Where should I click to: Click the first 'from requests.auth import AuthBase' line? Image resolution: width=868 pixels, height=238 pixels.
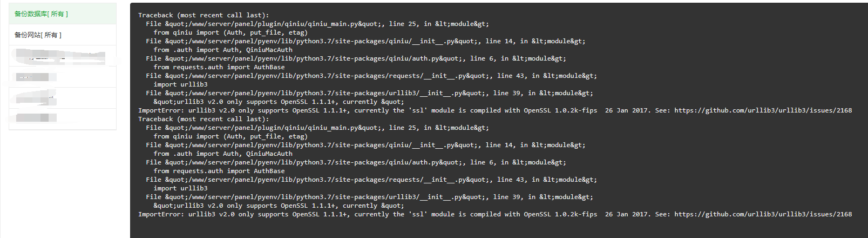[x=219, y=67]
